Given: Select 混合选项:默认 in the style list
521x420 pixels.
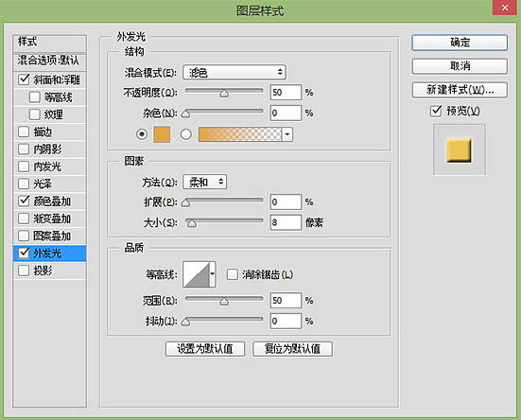Looking at the screenshot, I should click(x=49, y=61).
